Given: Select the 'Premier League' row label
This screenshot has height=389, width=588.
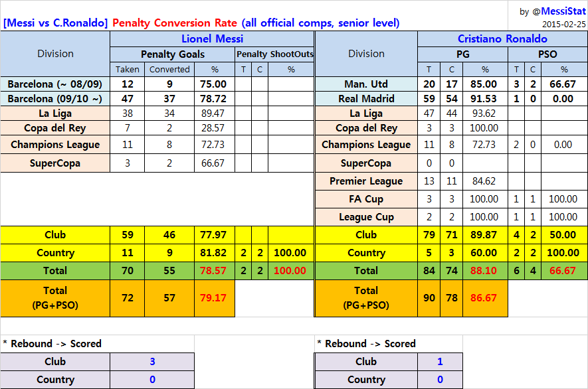Looking at the screenshot, I should click(x=366, y=181).
